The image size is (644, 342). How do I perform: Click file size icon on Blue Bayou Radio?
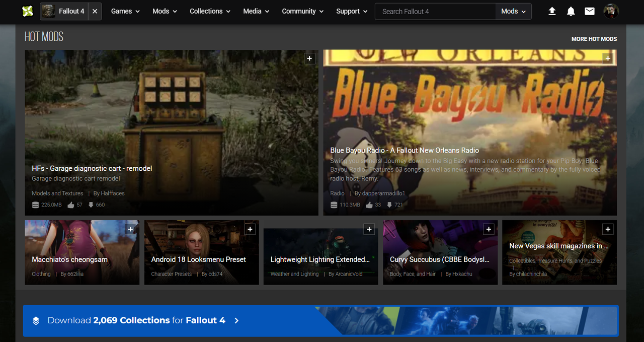pos(334,205)
